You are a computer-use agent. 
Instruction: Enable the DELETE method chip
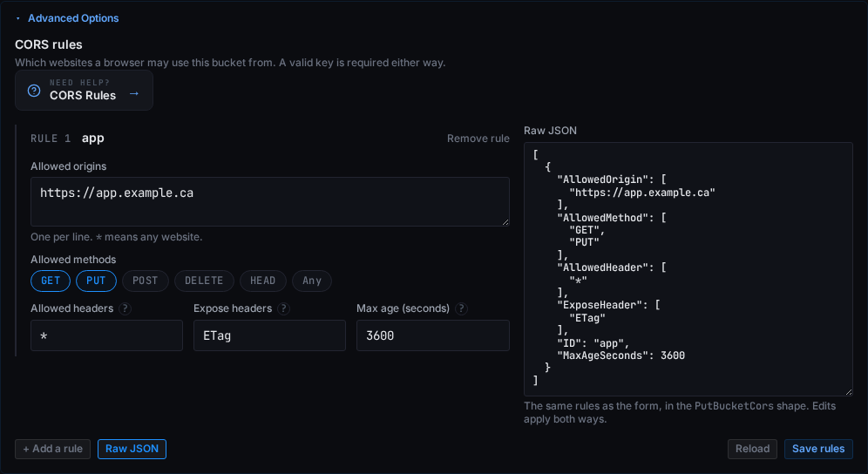click(204, 281)
